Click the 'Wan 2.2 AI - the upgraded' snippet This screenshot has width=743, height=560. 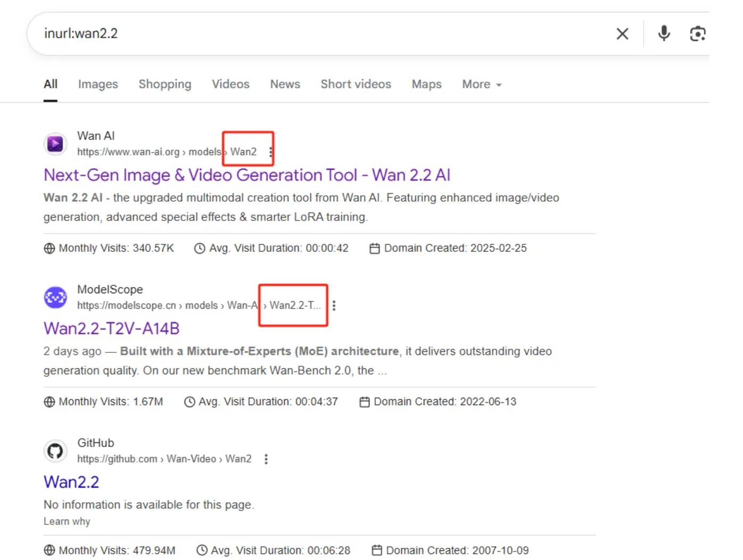301,208
